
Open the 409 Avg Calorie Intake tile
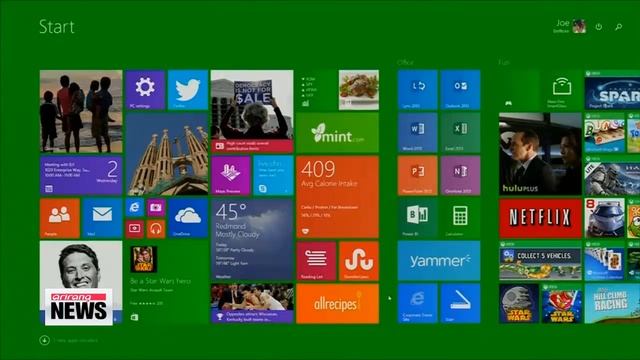click(338, 197)
